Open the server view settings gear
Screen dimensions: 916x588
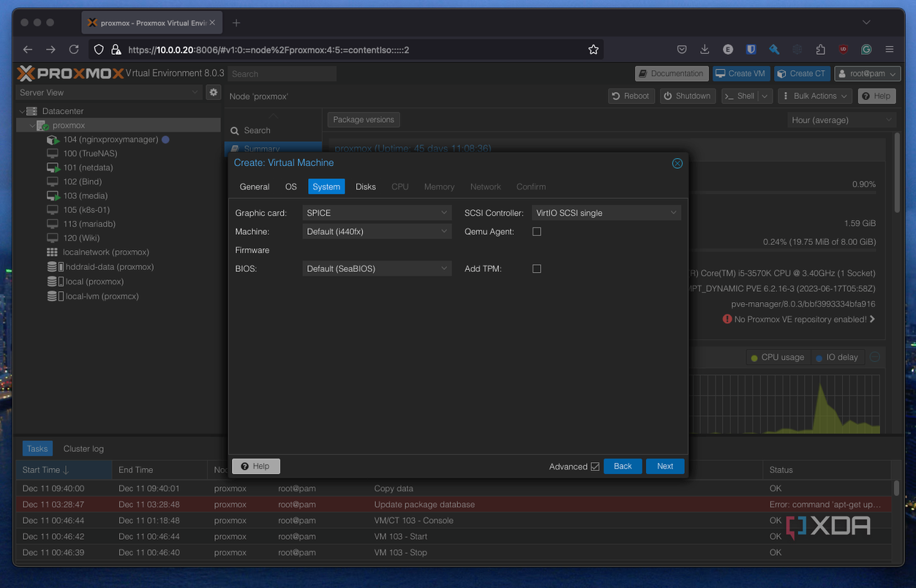(x=213, y=92)
